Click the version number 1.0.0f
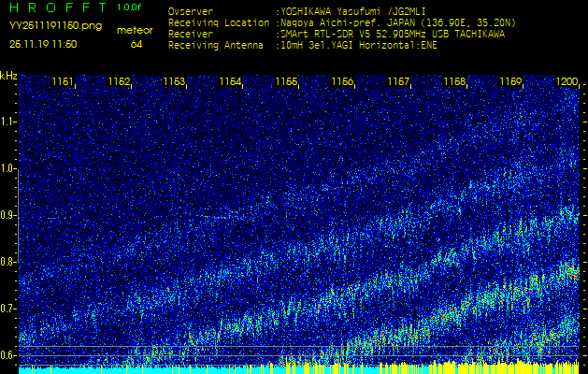 click(x=129, y=7)
